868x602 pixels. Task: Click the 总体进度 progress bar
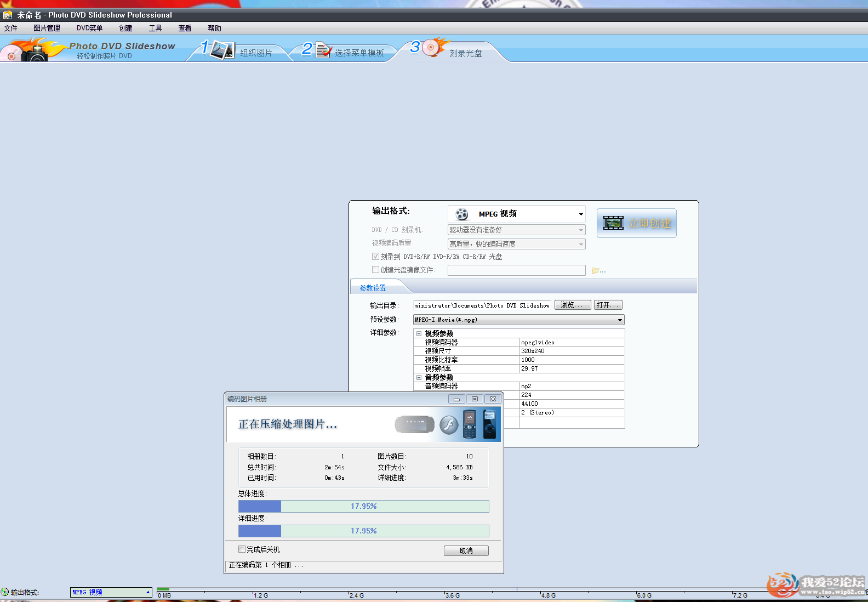click(364, 506)
